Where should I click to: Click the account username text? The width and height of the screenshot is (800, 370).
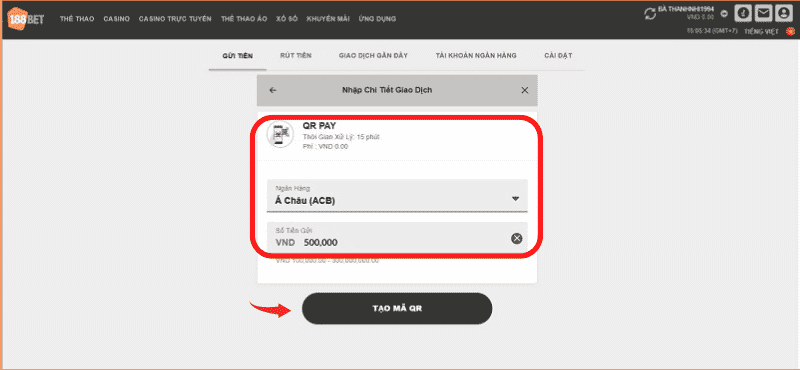point(686,9)
